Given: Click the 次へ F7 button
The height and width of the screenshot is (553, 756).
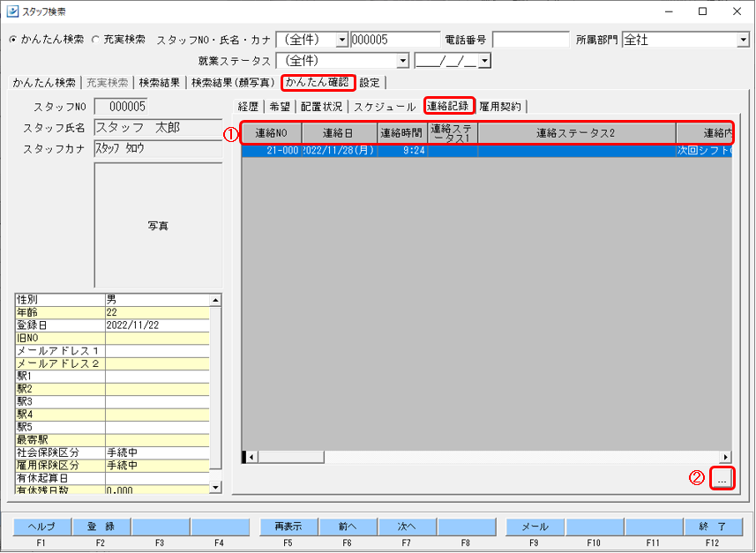Looking at the screenshot, I should tap(408, 527).
